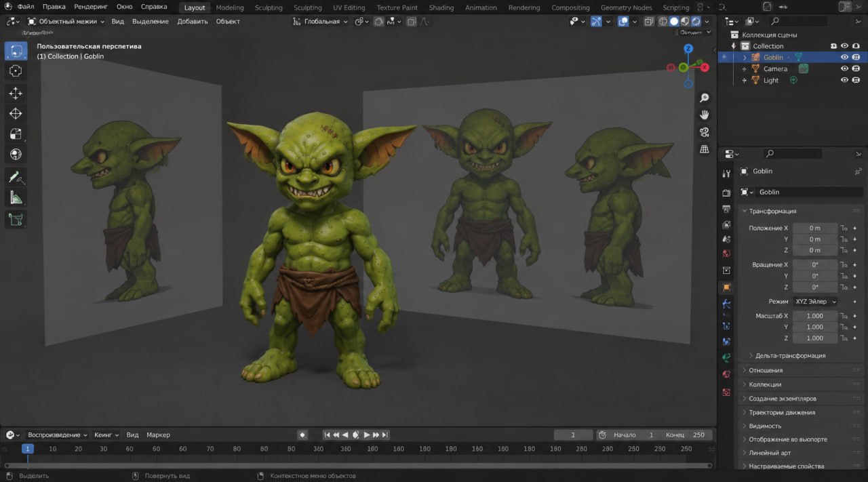Jump to the end frame
The height and width of the screenshot is (482, 868).
pyautogui.click(x=385, y=435)
